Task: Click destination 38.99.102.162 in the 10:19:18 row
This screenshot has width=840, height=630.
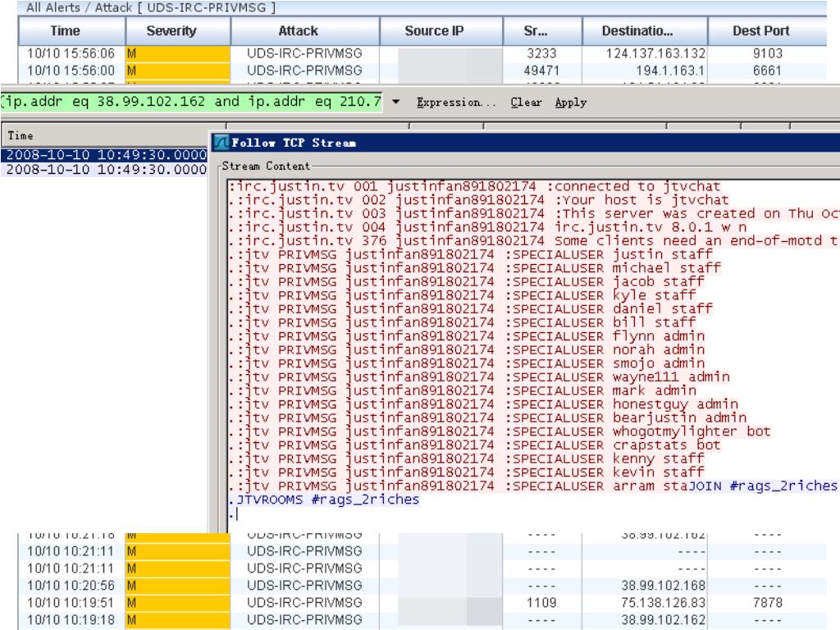Action: pyautogui.click(x=663, y=620)
